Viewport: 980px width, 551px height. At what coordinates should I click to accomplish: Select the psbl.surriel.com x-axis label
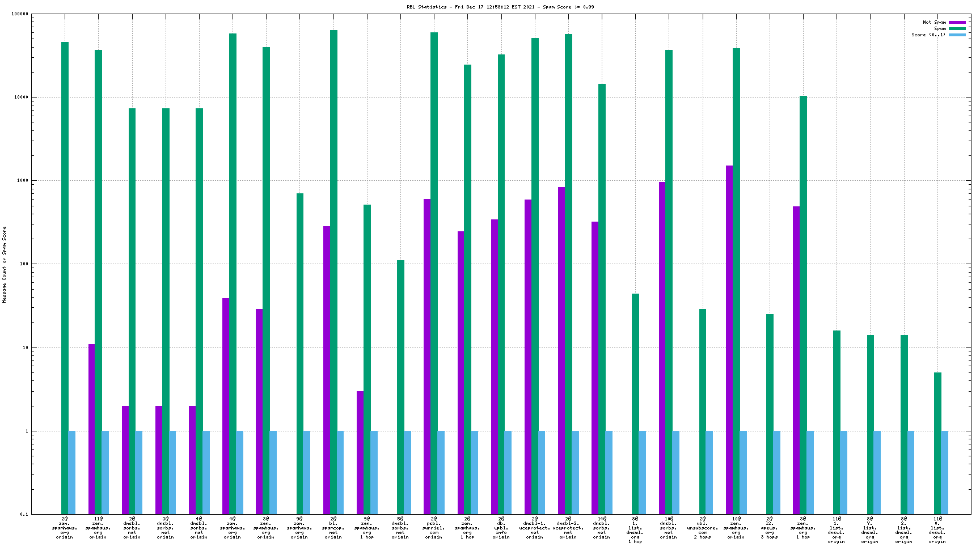(x=434, y=528)
